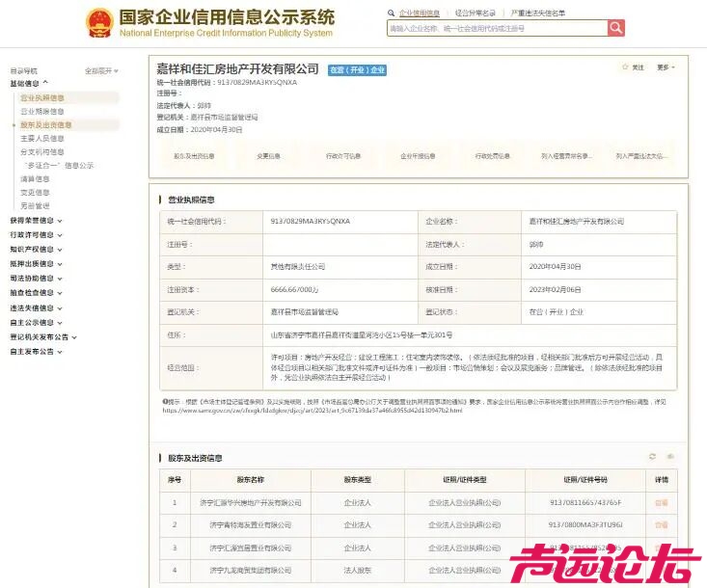Collapse the 基础信息 sidebar section
Image resolution: width=707 pixels, height=588 pixels.
tap(29, 83)
